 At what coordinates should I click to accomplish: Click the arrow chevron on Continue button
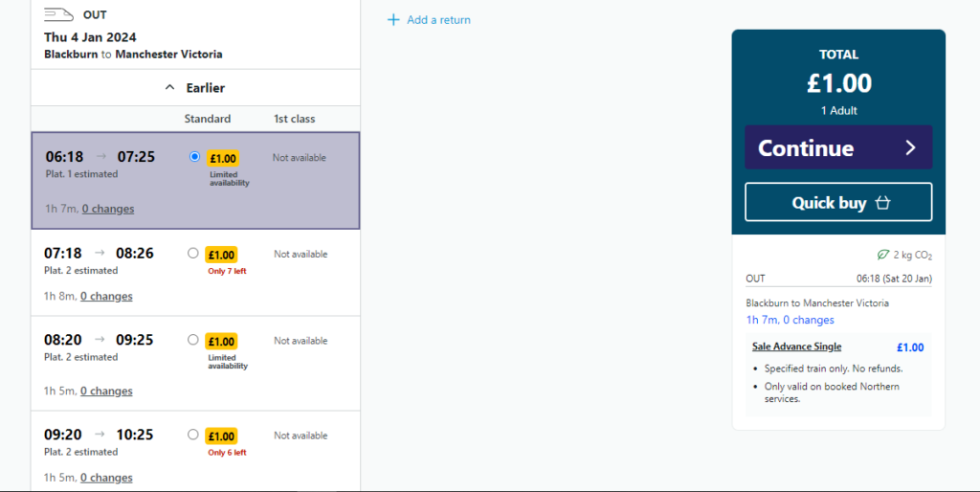coord(910,148)
